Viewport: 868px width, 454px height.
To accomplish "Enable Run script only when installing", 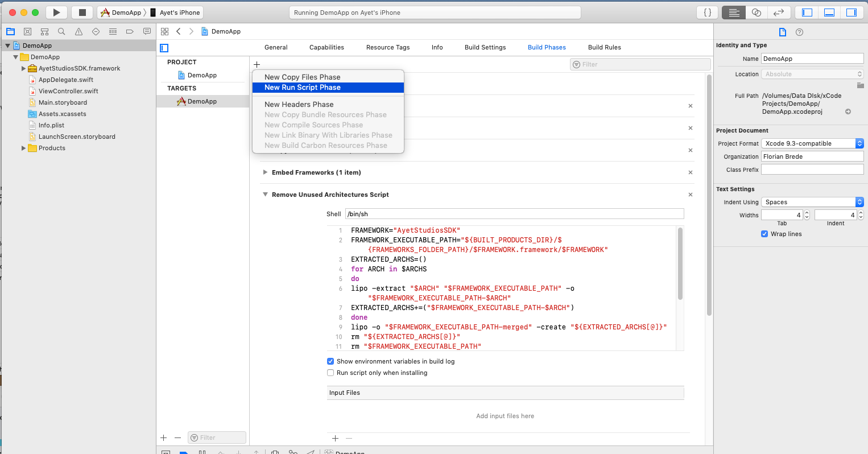I will (x=330, y=373).
